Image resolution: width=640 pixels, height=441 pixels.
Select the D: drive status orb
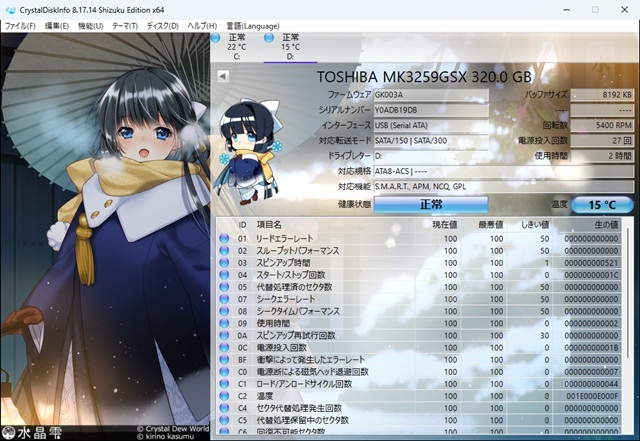tap(269, 38)
